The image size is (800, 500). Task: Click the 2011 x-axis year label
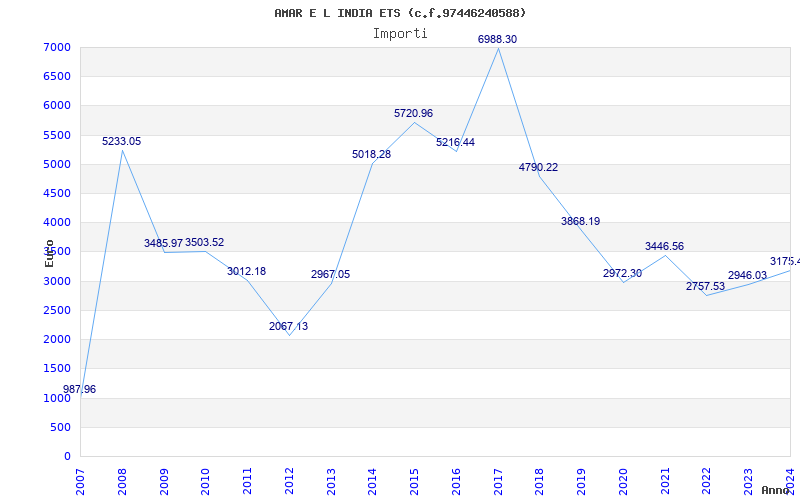[x=247, y=482]
